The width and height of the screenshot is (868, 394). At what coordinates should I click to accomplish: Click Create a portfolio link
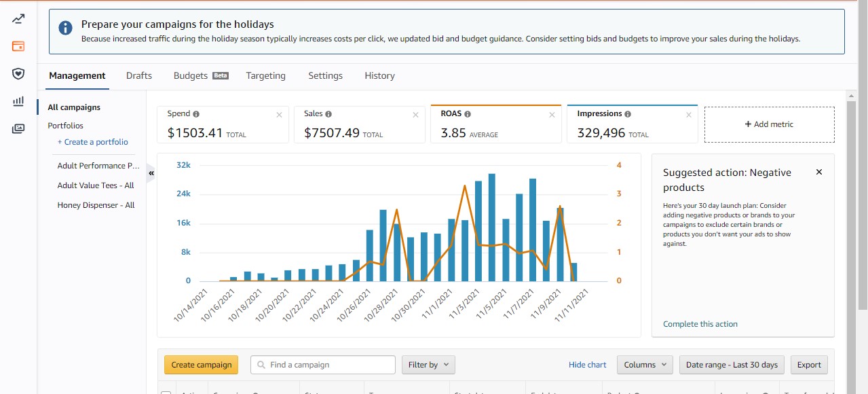[x=93, y=142]
